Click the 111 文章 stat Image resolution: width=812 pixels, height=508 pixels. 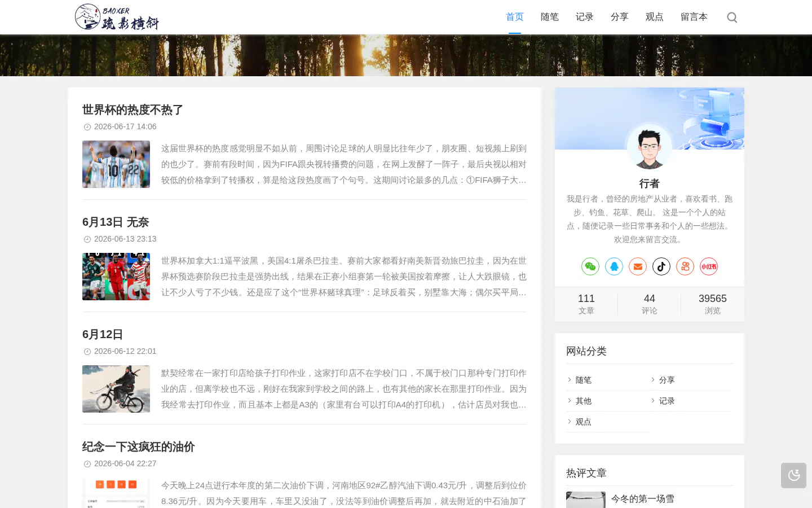tap(586, 304)
